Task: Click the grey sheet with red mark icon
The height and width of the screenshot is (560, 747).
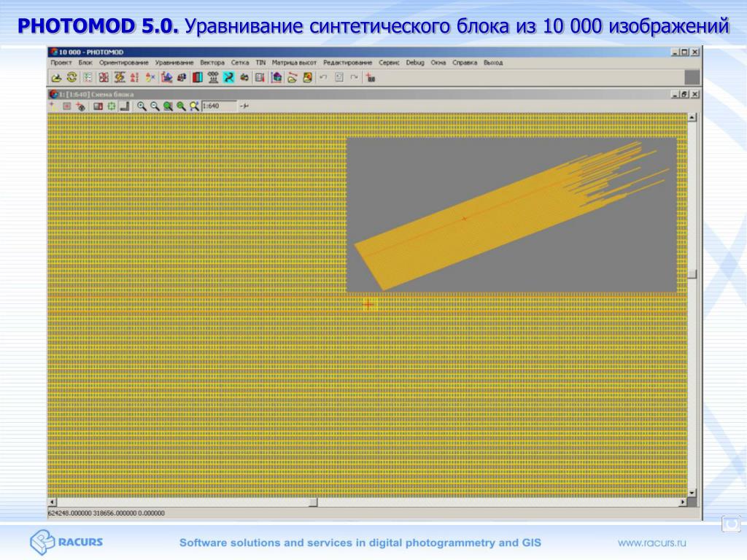Action: coord(260,77)
